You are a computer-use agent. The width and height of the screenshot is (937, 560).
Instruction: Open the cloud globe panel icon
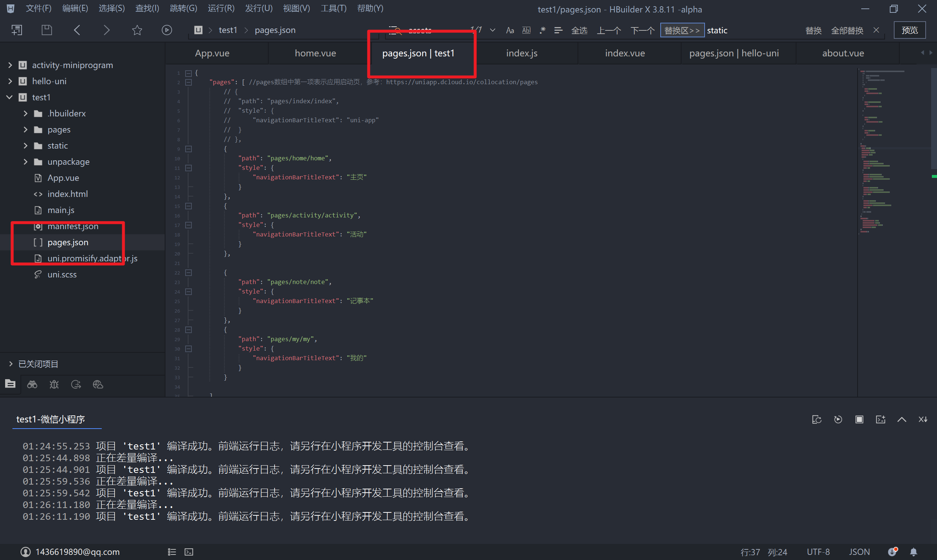point(98,384)
